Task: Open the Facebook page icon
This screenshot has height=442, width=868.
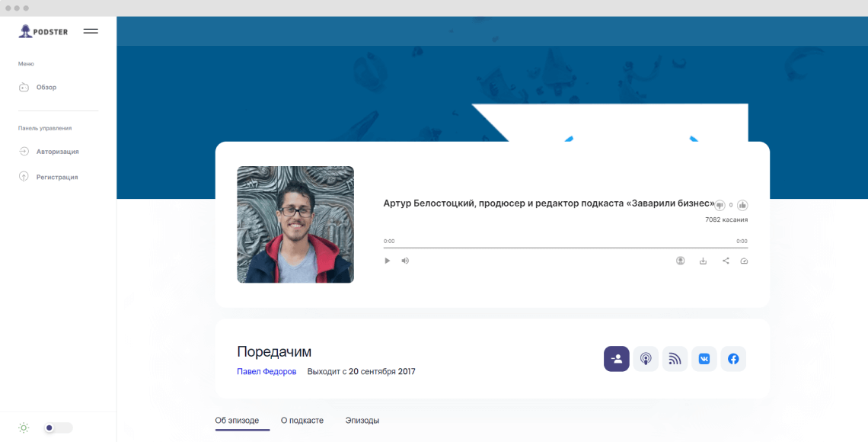Action: (x=732, y=358)
